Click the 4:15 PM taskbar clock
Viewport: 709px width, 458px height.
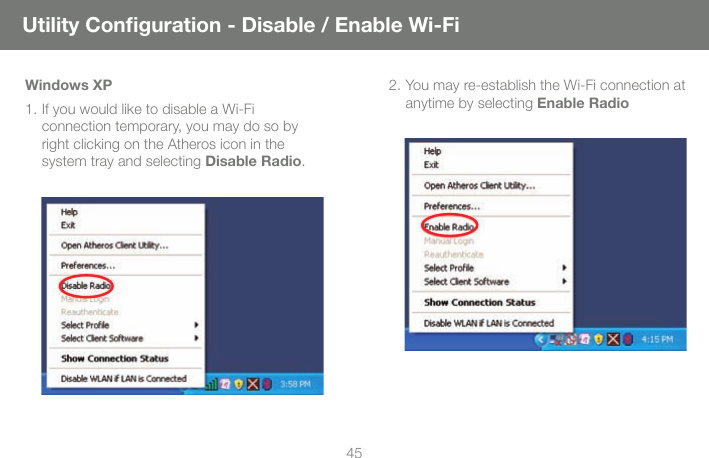(x=657, y=339)
